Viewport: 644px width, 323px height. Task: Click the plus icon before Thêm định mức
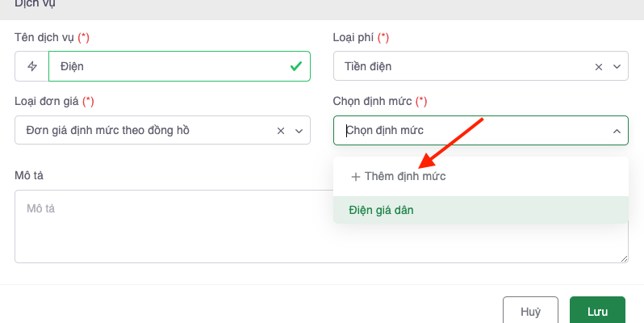pos(356,176)
